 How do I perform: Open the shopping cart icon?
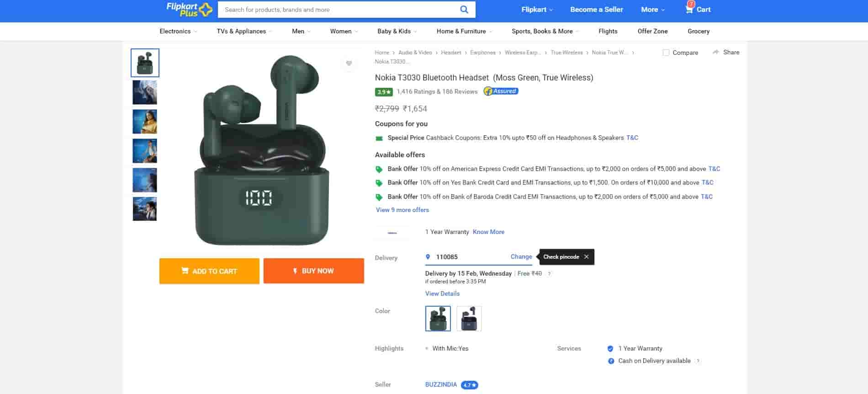[x=689, y=9]
